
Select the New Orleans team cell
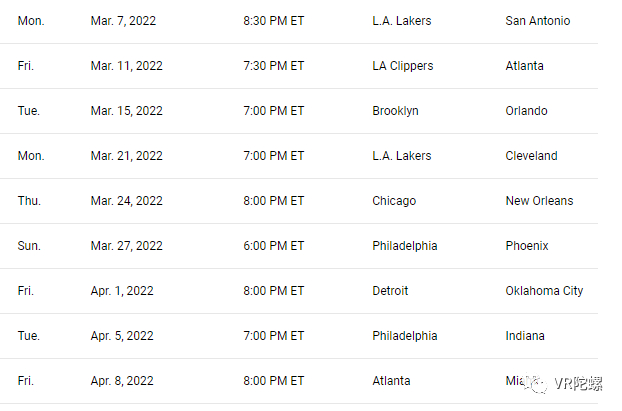tap(540, 201)
